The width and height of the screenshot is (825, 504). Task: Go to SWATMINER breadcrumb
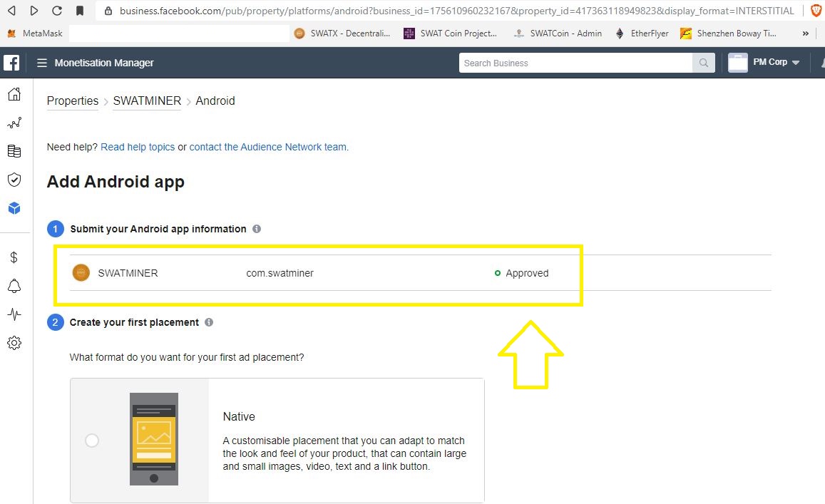pyautogui.click(x=148, y=101)
